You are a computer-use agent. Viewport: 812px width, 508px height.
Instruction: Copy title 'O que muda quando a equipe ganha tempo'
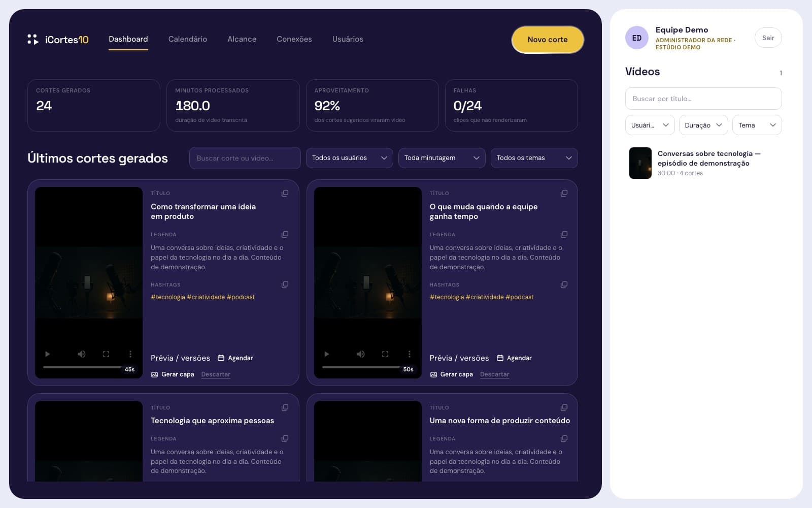564,193
